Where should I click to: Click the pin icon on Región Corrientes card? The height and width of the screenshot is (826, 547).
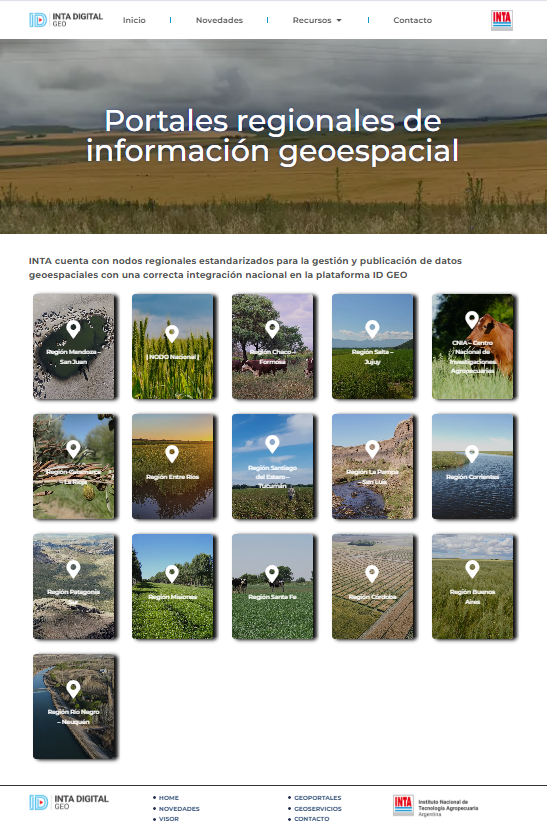tap(472, 454)
